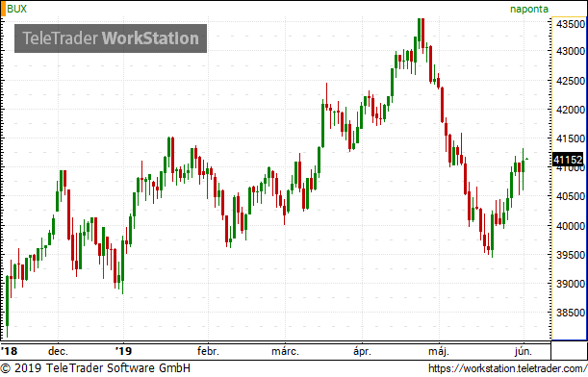Click the jún. month label
Image resolution: width=588 pixels, height=377 pixels.
tap(524, 351)
